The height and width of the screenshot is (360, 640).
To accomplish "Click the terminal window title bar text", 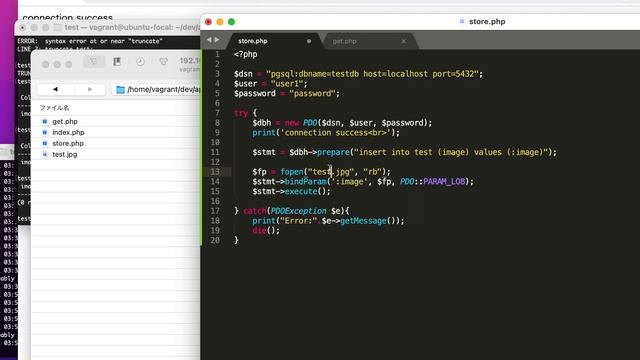I will 131,27.
